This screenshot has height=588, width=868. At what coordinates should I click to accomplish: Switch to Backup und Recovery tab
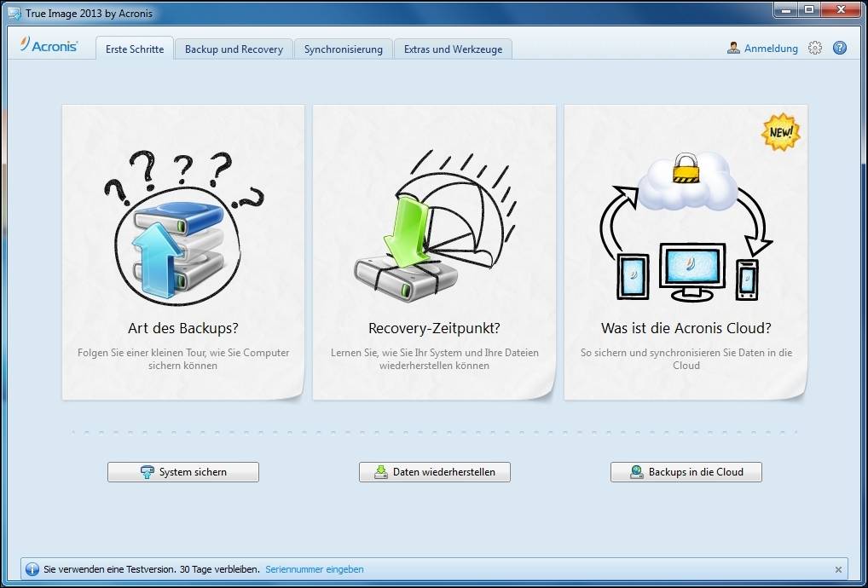pyautogui.click(x=234, y=49)
